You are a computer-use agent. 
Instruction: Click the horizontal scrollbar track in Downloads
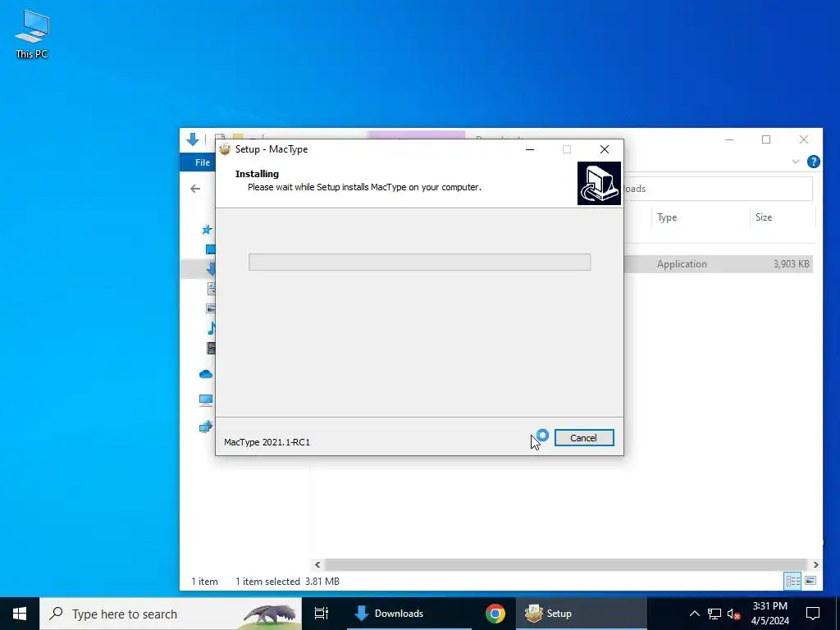pyautogui.click(x=565, y=564)
